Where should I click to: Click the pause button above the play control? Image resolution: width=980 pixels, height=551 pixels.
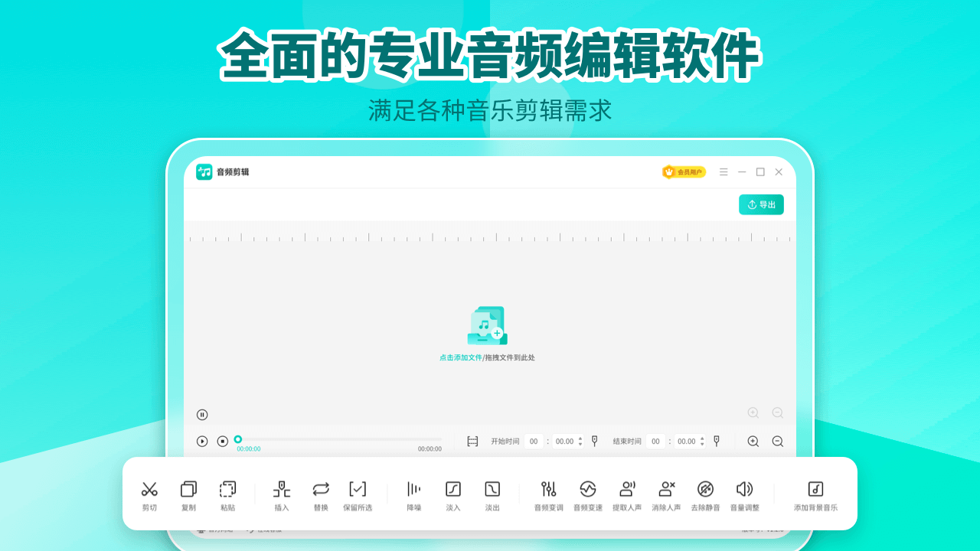202,415
